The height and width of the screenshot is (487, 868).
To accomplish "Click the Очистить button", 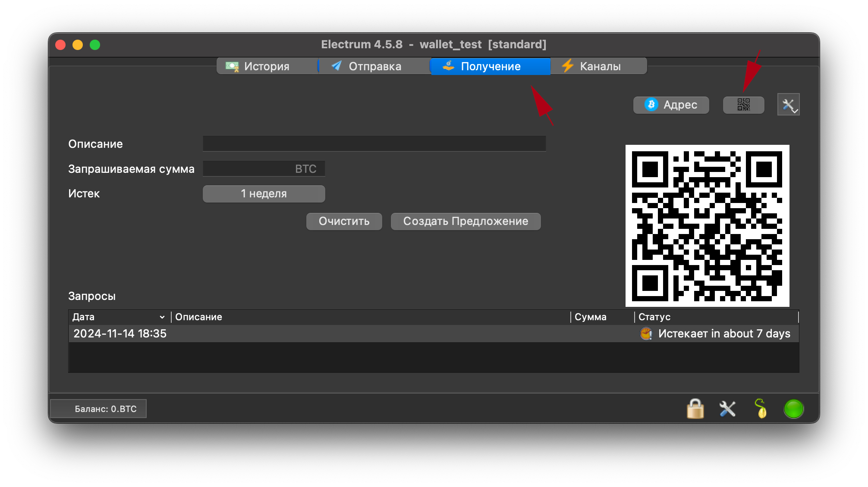I will [344, 222].
